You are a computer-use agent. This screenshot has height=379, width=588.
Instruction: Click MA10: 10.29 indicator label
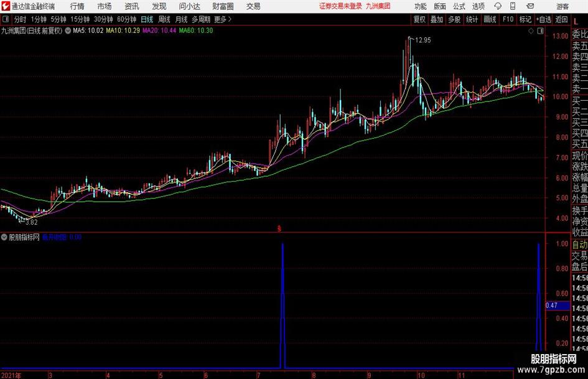(123, 30)
